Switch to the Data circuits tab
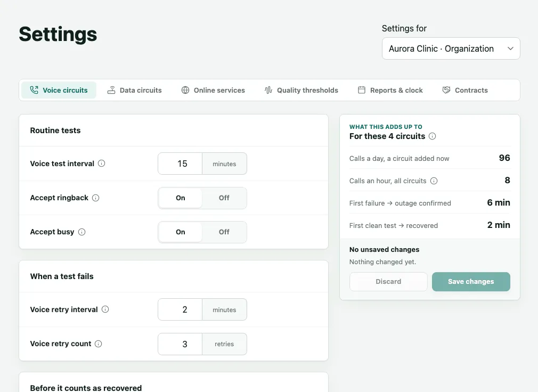The height and width of the screenshot is (392, 538). (x=134, y=90)
